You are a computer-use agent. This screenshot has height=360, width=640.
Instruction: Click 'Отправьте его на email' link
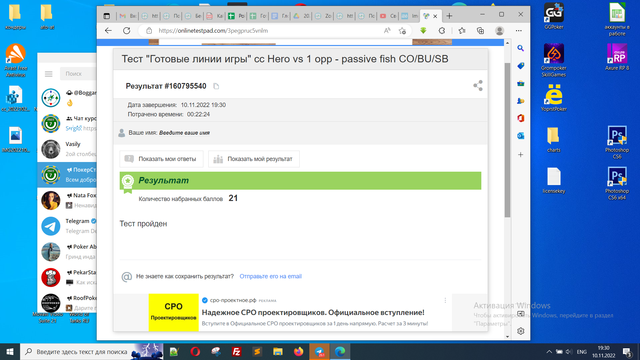[271, 276]
